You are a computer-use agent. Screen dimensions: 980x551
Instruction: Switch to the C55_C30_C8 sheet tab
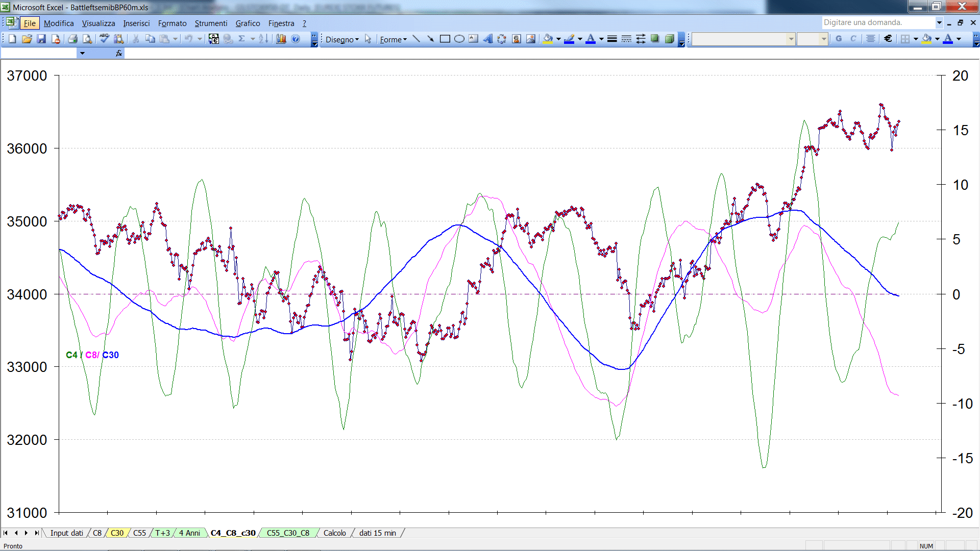pos(288,533)
